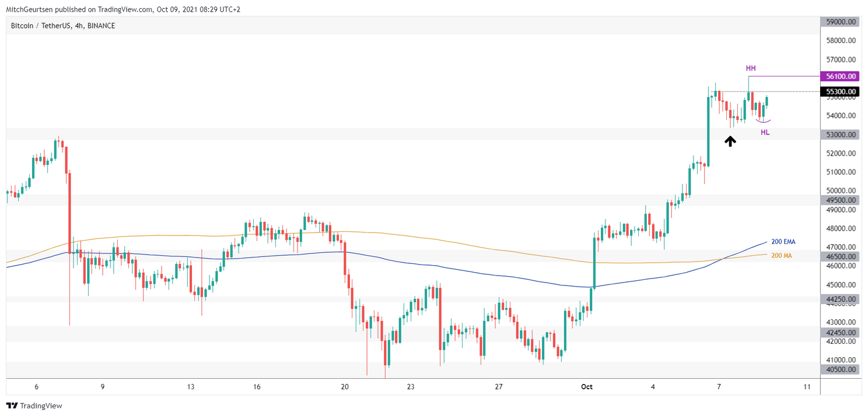Click the publisher line with MitchGeurtsen at the top
868x416 pixels.
pos(123,9)
